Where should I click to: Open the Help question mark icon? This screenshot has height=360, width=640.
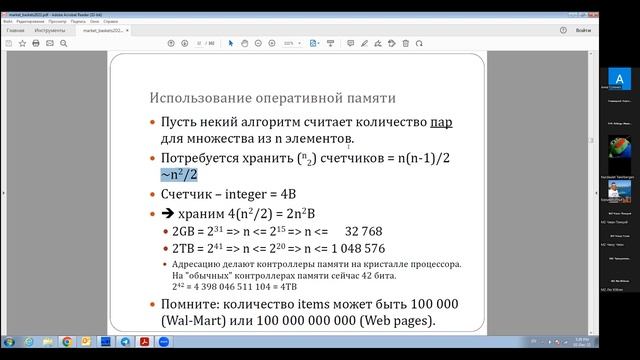click(563, 30)
